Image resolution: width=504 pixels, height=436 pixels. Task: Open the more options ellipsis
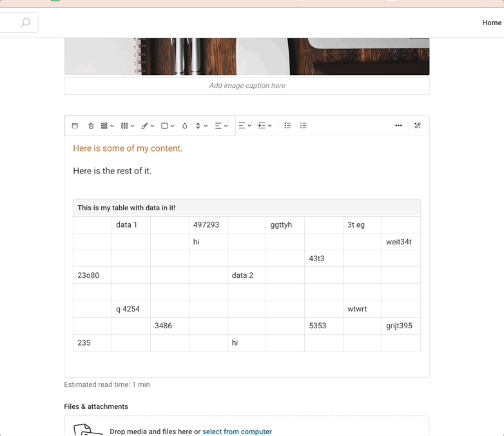pyautogui.click(x=398, y=126)
